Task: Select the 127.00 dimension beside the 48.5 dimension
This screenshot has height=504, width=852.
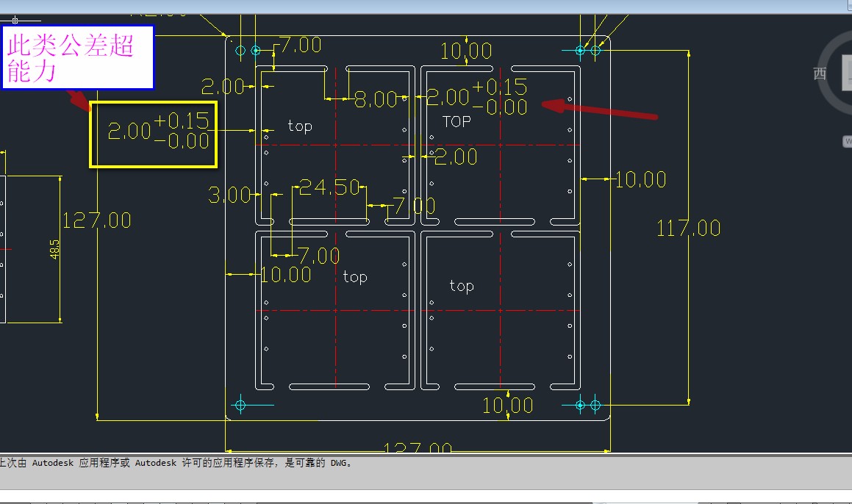Action: [97, 220]
